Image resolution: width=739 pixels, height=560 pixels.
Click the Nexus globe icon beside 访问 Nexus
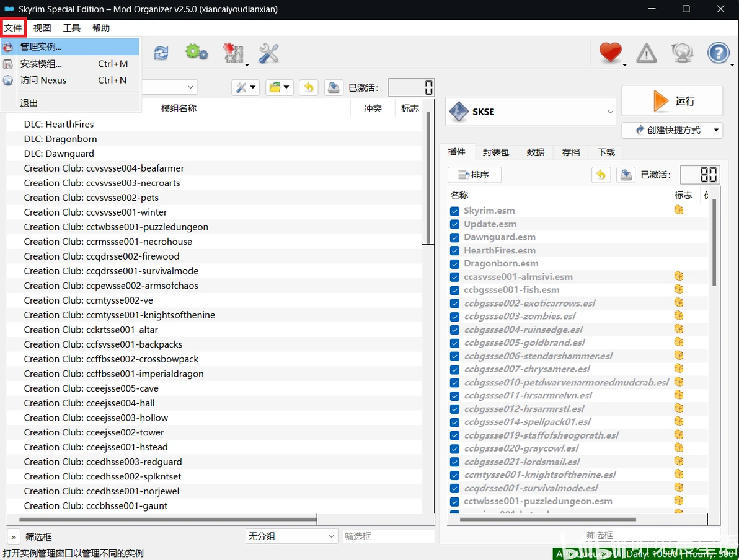click(8, 81)
